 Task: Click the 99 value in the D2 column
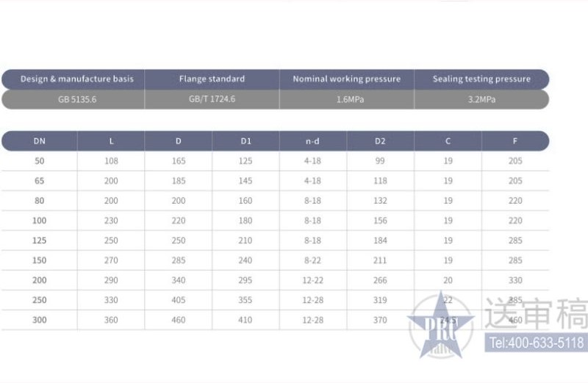[x=380, y=160]
